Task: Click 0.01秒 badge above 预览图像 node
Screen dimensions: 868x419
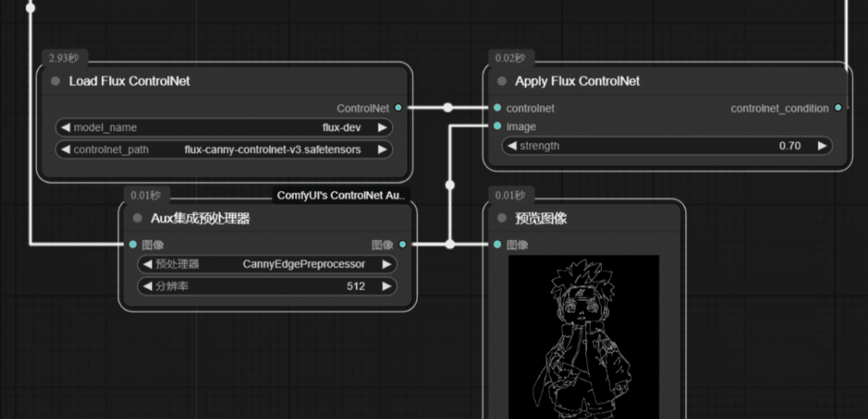Action: tap(510, 195)
